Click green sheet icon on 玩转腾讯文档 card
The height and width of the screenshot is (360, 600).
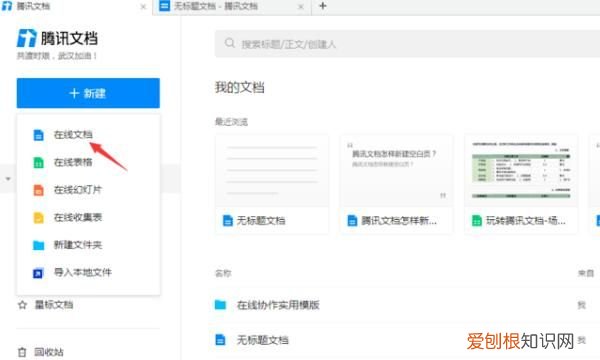[x=477, y=221]
